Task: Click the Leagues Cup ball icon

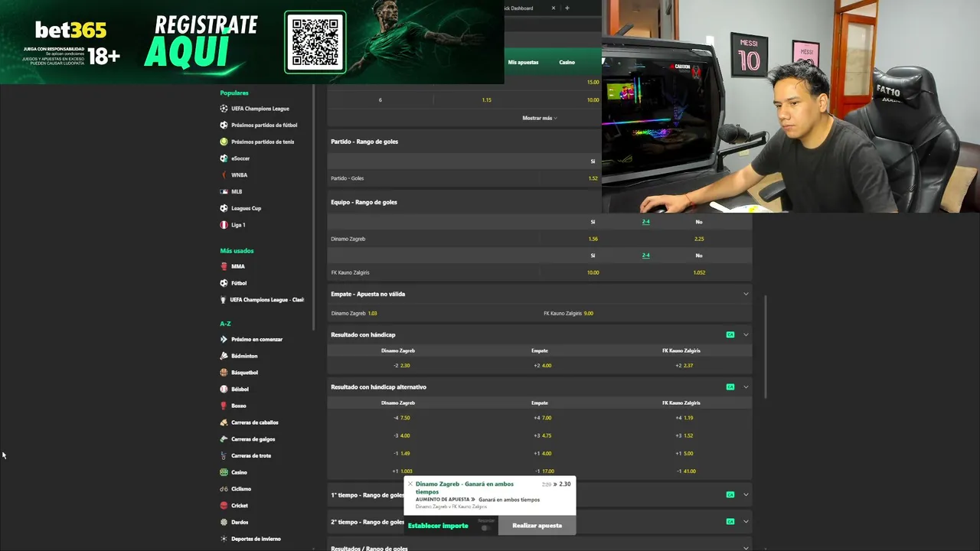Action: (224, 208)
